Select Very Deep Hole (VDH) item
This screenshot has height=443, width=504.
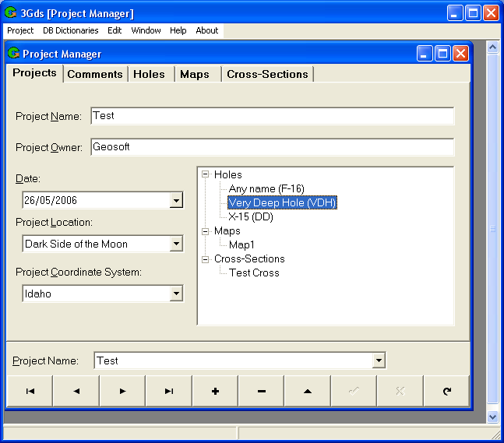tap(282, 202)
